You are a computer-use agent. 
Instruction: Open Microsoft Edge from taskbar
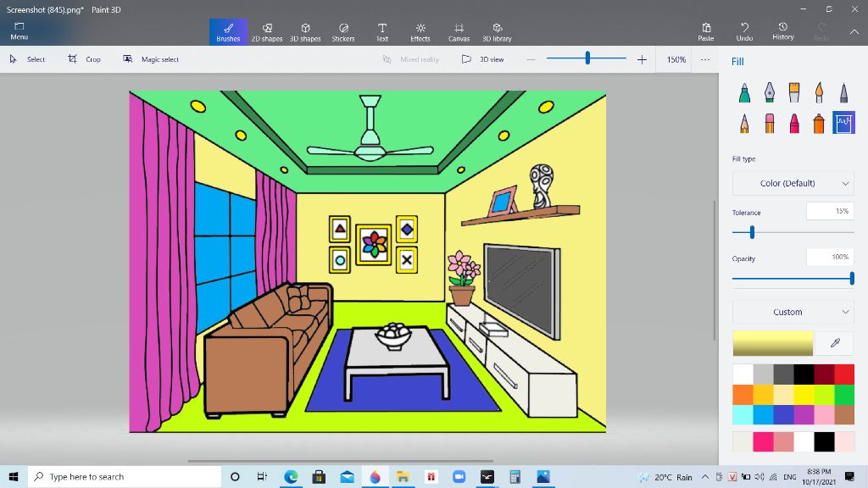click(292, 476)
